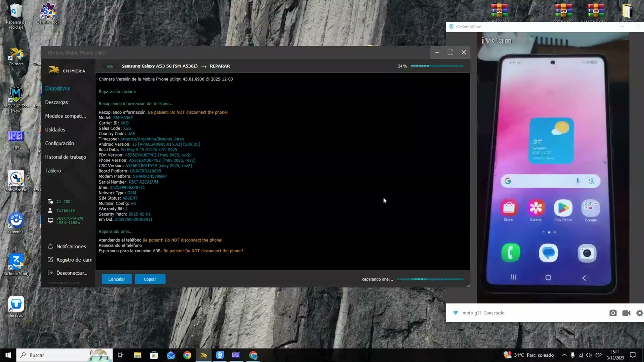Image resolution: width=644 pixels, height=362 pixels.
Task: Open the yellow folder icon on desktop
Action: click(x=627, y=11)
